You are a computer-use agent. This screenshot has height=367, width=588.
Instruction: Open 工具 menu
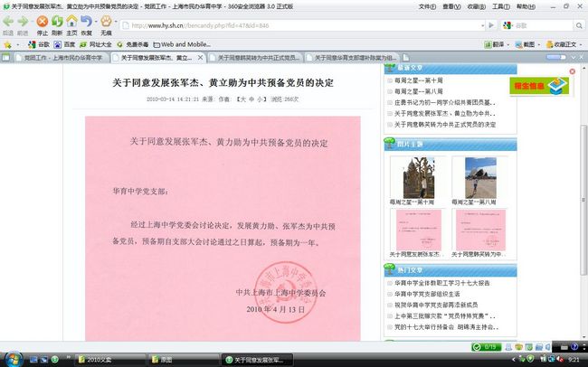pyautogui.click(x=501, y=6)
